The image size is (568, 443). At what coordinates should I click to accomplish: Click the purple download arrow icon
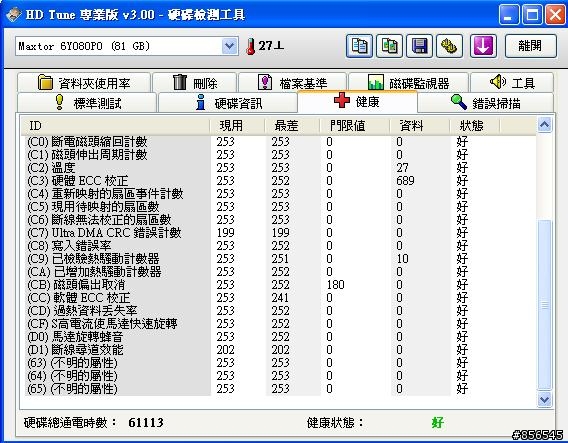[x=483, y=46]
